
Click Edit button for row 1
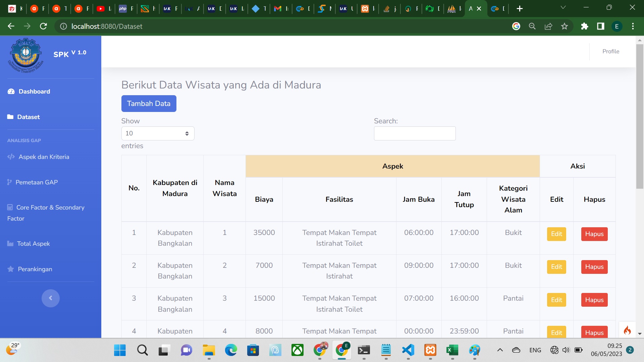coord(556,234)
